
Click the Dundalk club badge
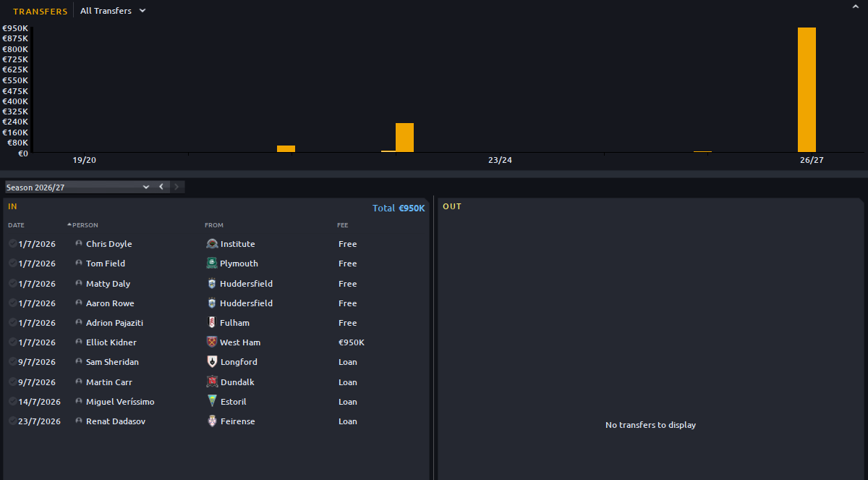click(x=212, y=382)
